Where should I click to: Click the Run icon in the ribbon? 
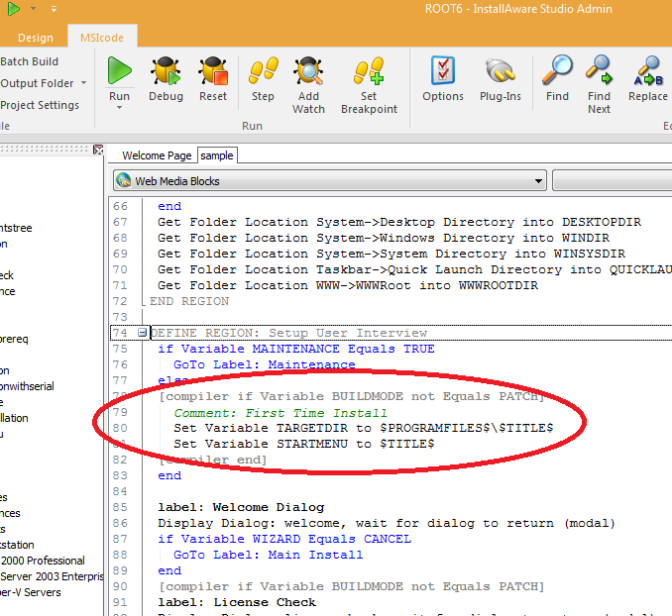[119, 70]
